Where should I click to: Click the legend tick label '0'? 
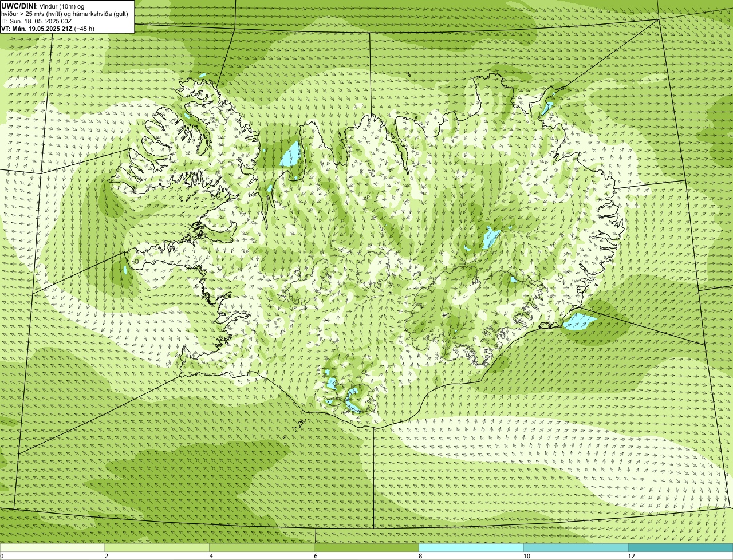[2, 556]
